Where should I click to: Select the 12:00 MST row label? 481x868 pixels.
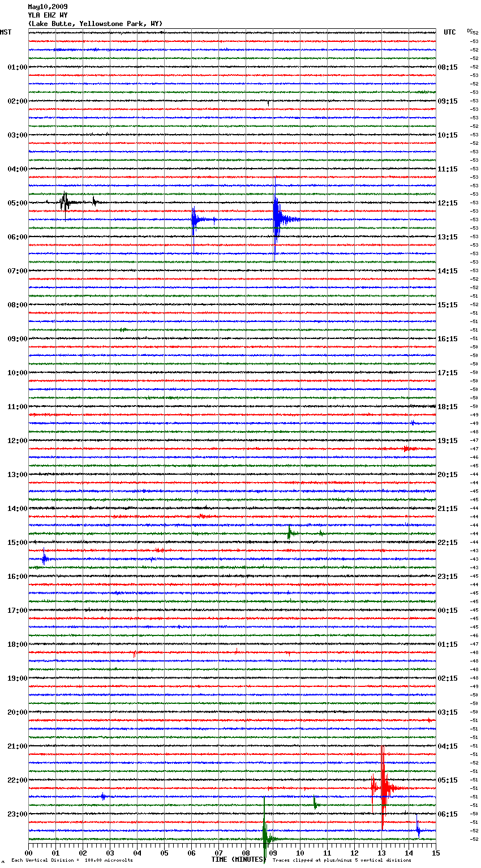coord(18,441)
